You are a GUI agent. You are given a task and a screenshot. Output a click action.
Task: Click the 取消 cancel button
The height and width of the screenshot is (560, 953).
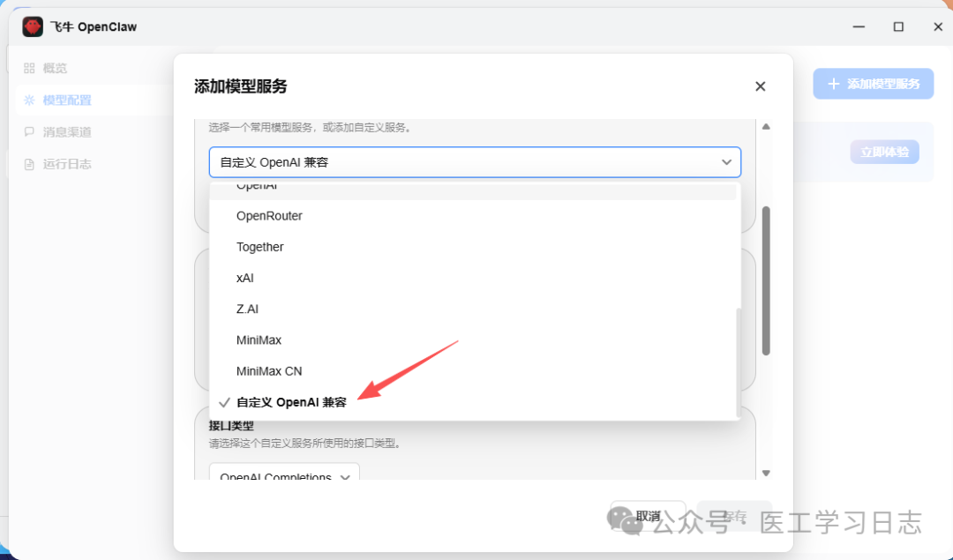pos(648,516)
